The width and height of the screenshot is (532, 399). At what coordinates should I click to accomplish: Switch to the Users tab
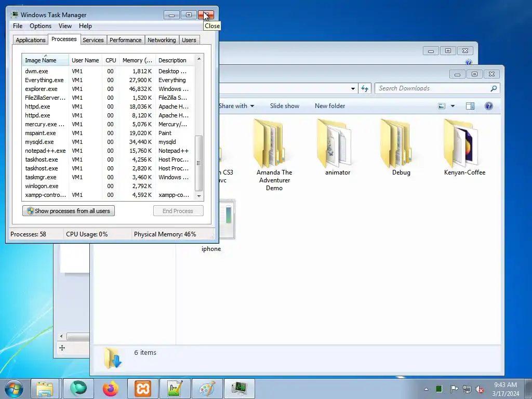click(189, 40)
